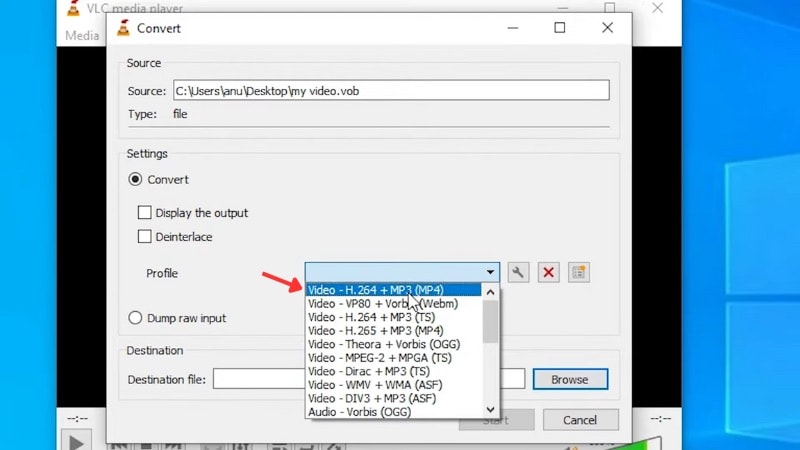800x450 pixels.
Task: Click the Source path field
Action: (391, 90)
